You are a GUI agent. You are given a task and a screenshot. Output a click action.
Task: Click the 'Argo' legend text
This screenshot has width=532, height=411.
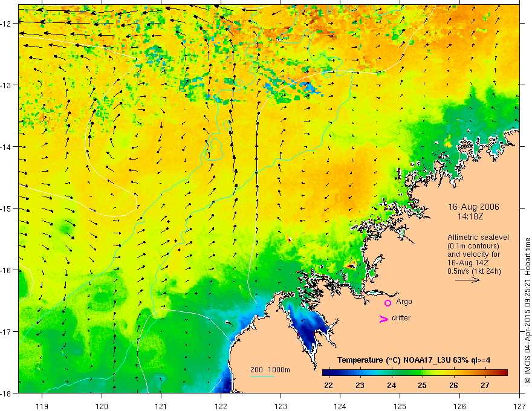coord(404,302)
